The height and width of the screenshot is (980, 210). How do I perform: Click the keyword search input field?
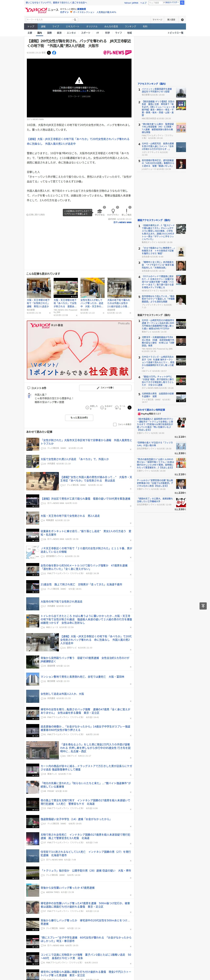click(49, 19)
